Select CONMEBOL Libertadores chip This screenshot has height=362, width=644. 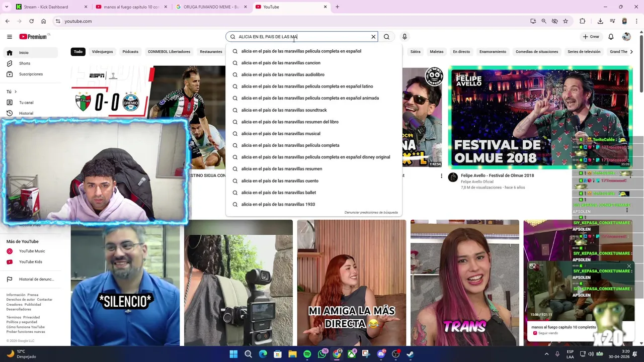[169, 52]
